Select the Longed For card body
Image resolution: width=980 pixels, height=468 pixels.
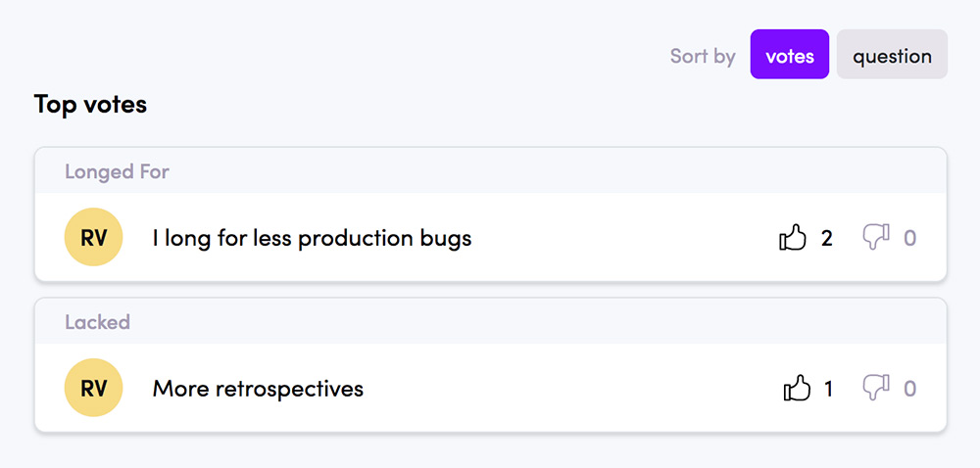point(491,237)
